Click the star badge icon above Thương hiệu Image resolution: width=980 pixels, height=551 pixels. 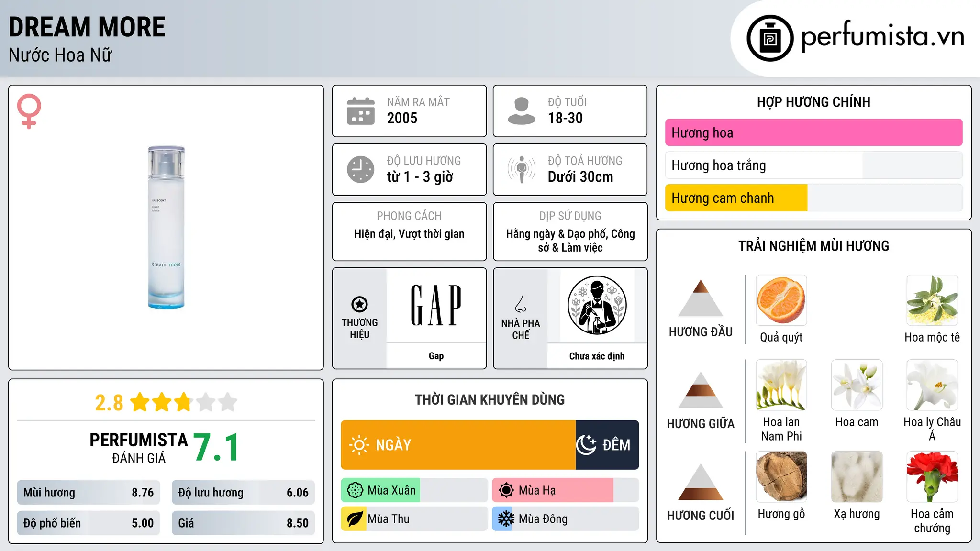click(359, 304)
